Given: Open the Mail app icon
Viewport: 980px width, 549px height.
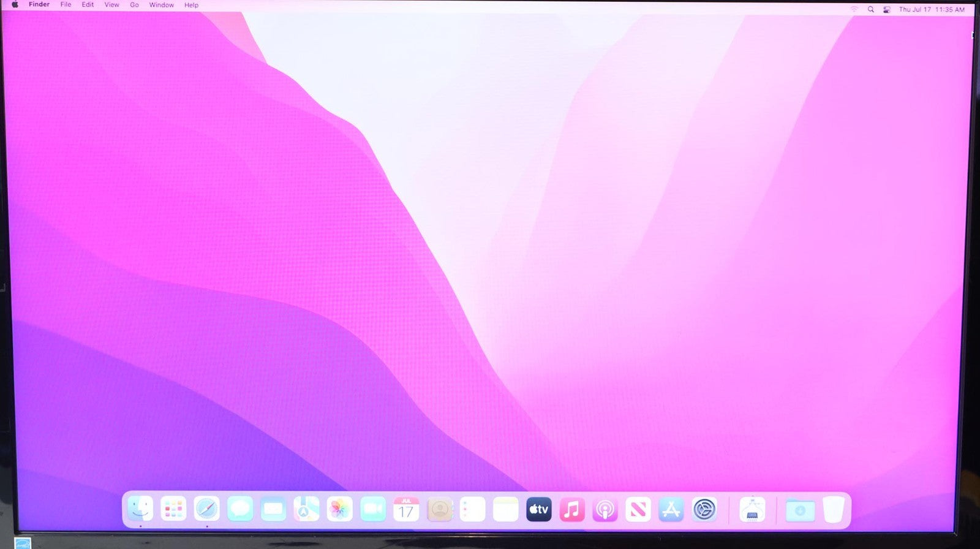Looking at the screenshot, I should [x=273, y=509].
